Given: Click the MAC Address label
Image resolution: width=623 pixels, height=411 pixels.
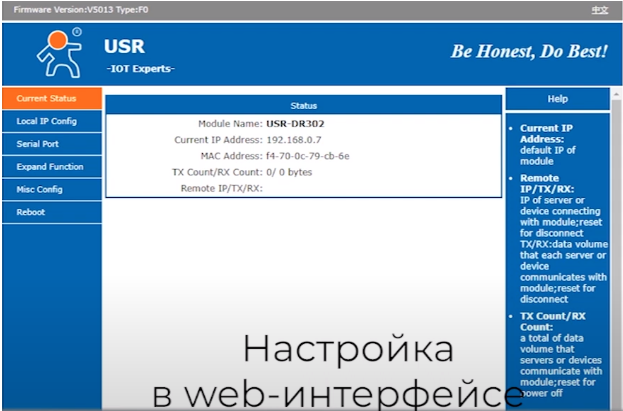Looking at the screenshot, I should click(232, 156).
